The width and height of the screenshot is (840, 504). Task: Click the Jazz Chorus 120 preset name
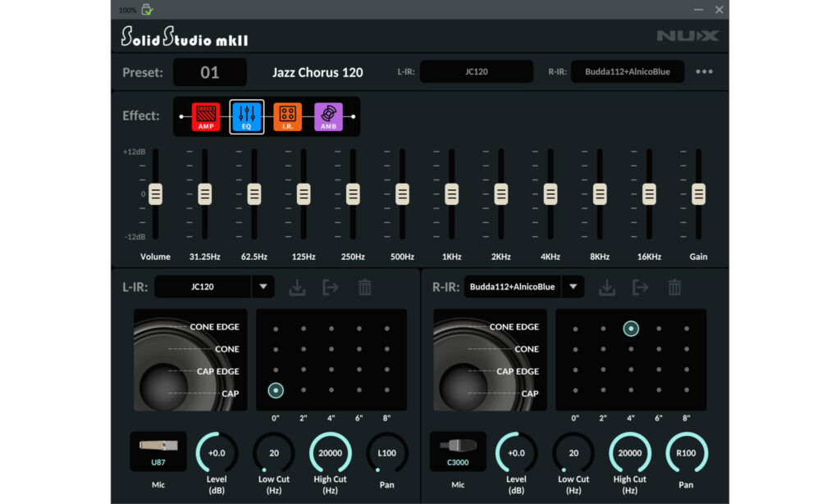point(318,72)
